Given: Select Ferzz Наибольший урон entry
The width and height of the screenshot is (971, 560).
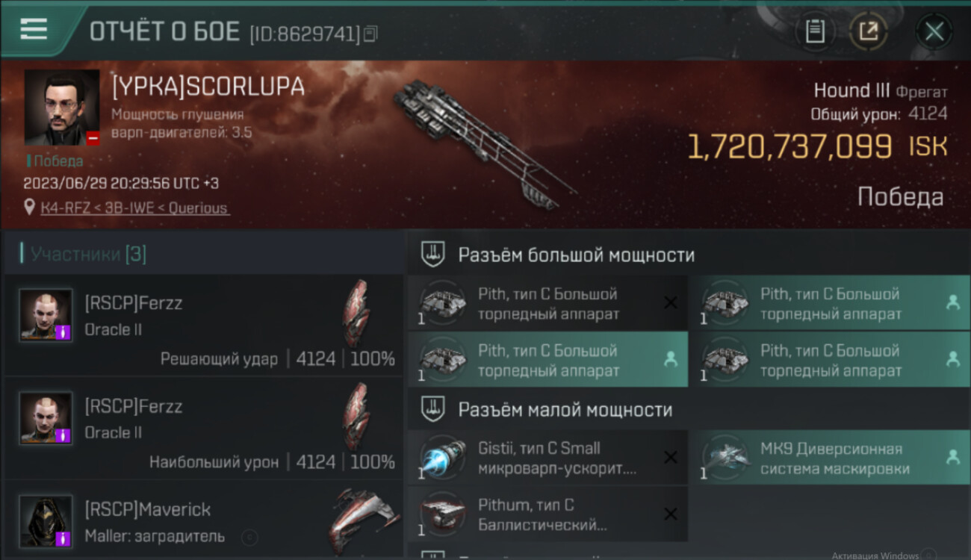Looking at the screenshot, I should pos(203,429).
